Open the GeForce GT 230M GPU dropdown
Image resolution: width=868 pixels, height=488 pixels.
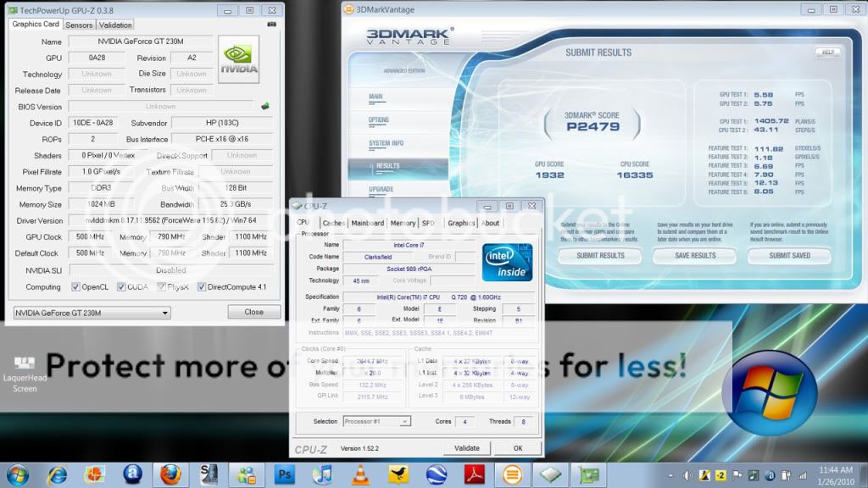92,313
